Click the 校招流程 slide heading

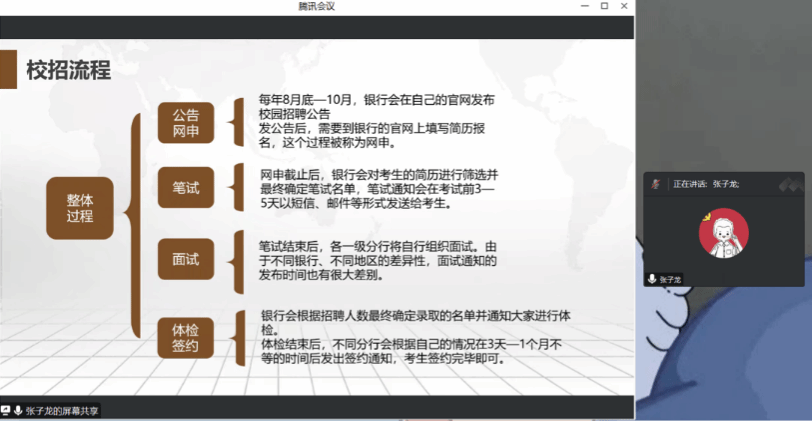click(68, 70)
